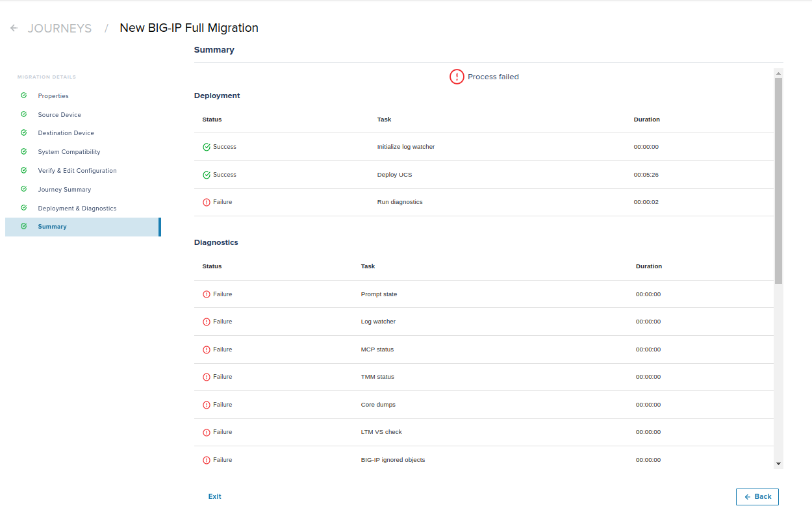Select the System Compatibility step
This screenshot has height=521, width=812.
coord(69,152)
